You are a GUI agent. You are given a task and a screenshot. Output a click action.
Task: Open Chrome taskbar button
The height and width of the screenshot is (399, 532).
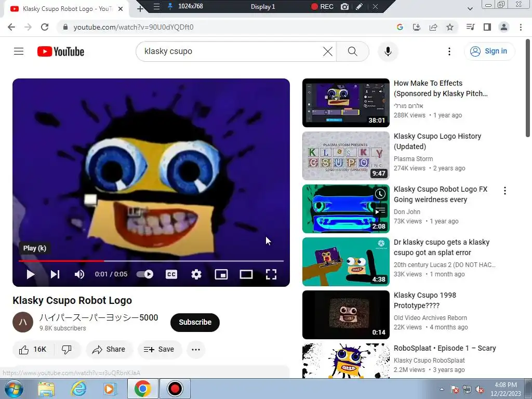pyautogui.click(x=142, y=389)
